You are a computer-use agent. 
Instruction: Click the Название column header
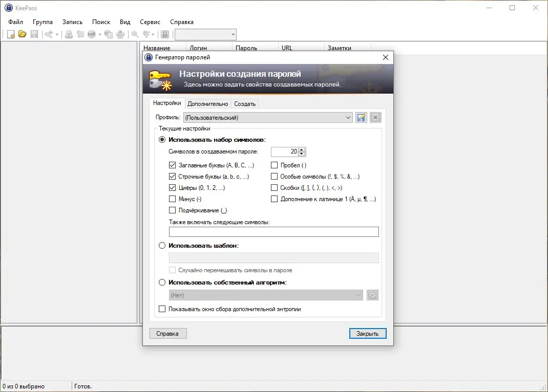click(x=163, y=48)
